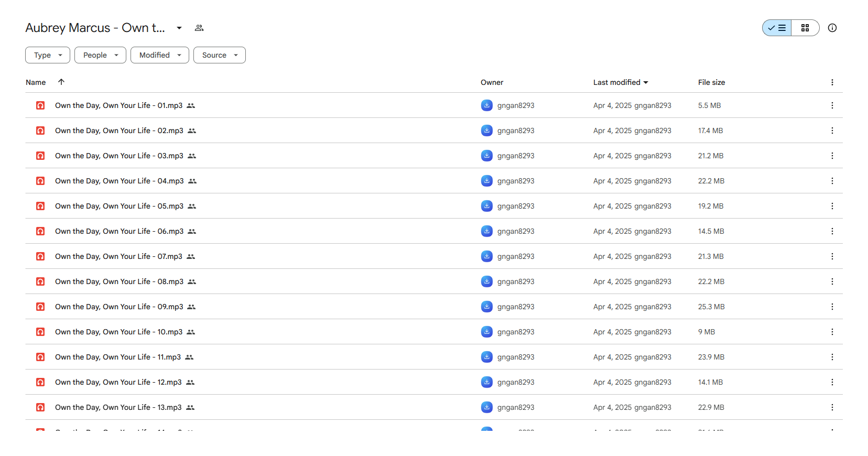
Task: Click audio file icon for 13.mp3
Action: 40,407
